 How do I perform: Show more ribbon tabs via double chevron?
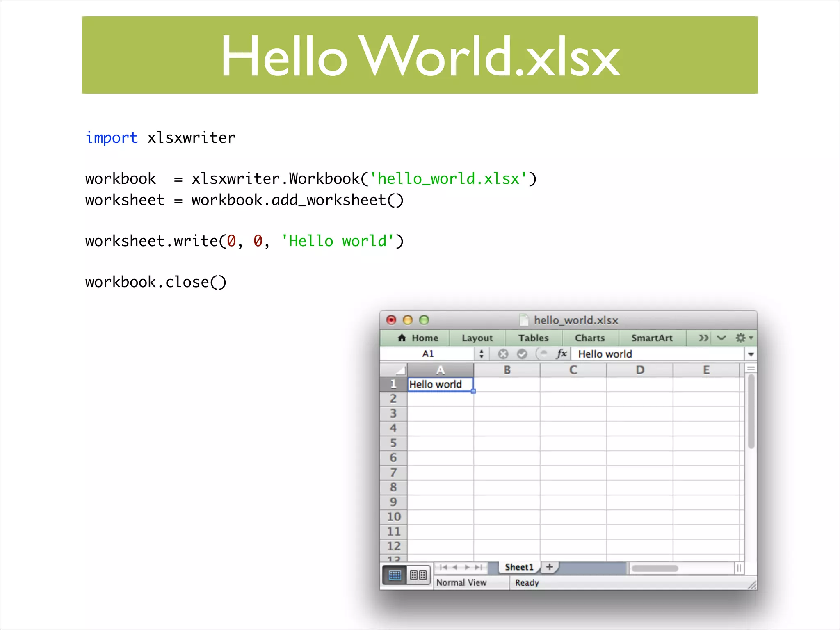(x=703, y=338)
